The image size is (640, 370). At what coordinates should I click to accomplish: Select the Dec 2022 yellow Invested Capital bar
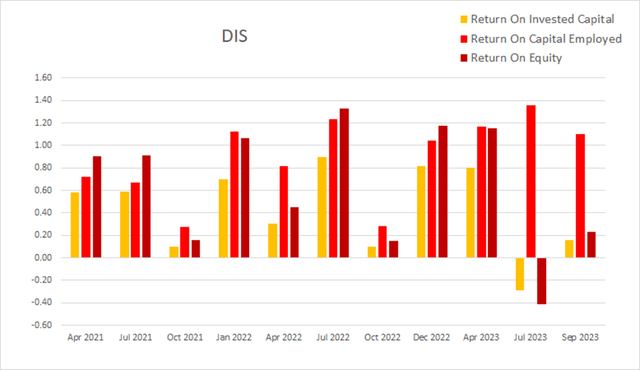[x=421, y=212]
